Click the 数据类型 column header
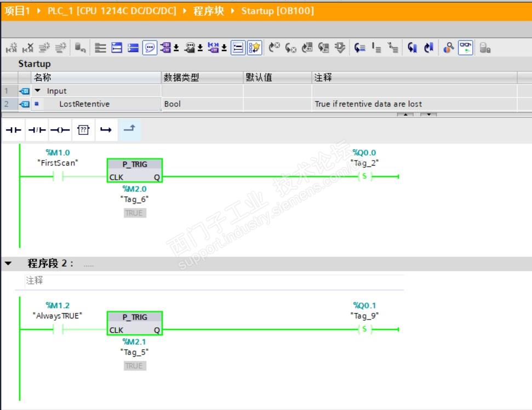 202,77
